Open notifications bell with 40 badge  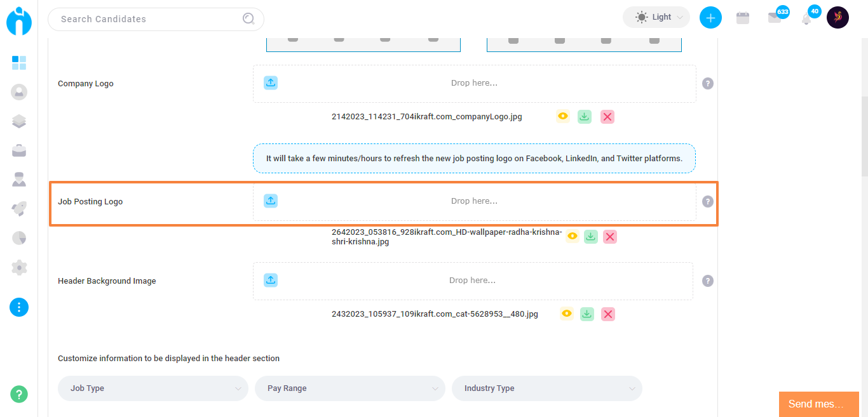click(x=806, y=18)
